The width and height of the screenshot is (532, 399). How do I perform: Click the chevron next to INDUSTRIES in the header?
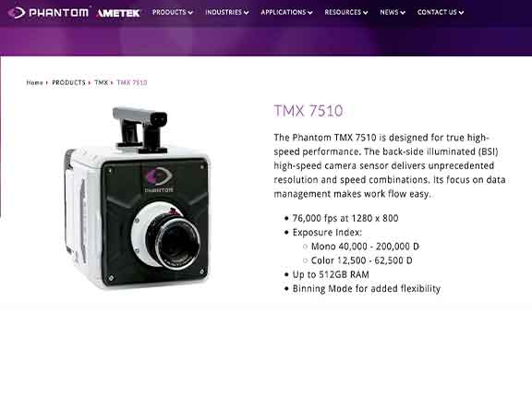[x=246, y=13]
